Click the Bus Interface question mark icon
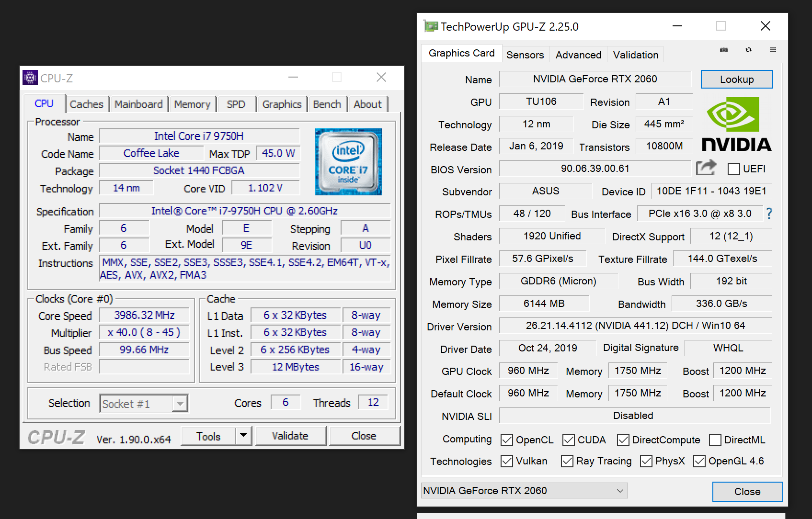Viewport: 812px width, 519px height. (769, 214)
